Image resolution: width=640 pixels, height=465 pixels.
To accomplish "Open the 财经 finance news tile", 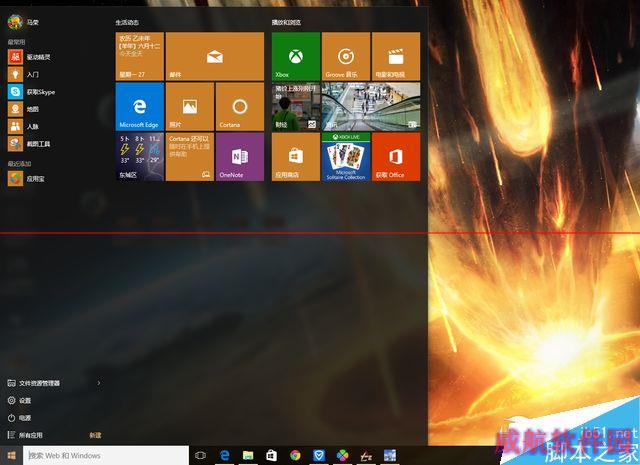I will click(296, 107).
